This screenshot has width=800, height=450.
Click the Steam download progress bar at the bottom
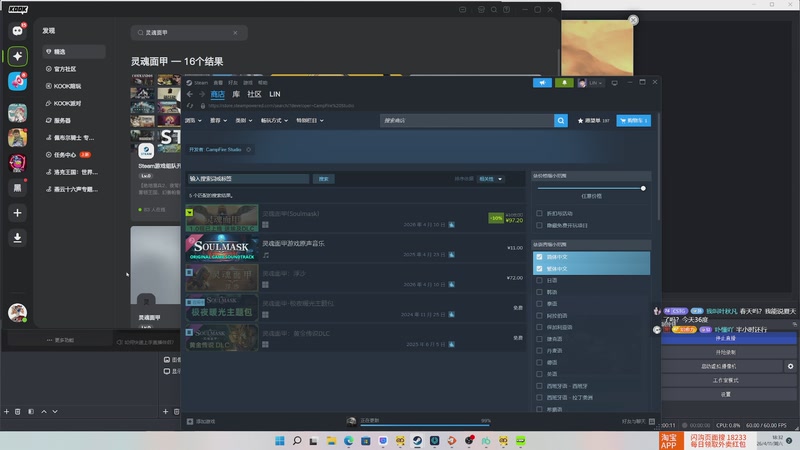424,423
